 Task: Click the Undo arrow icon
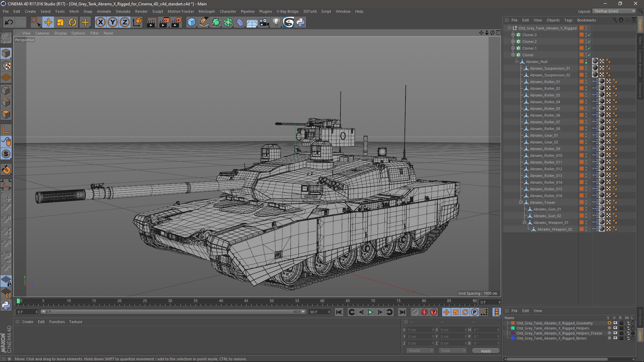coord(9,22)
